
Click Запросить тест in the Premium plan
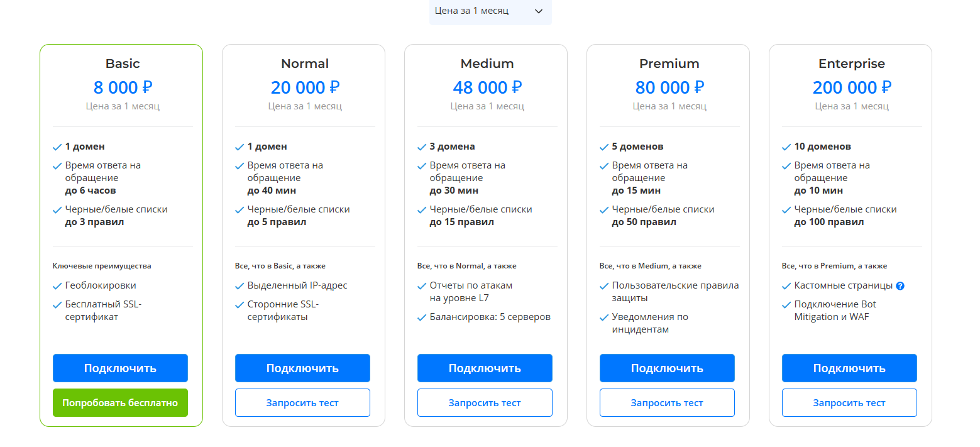click(x=667, y=402)
